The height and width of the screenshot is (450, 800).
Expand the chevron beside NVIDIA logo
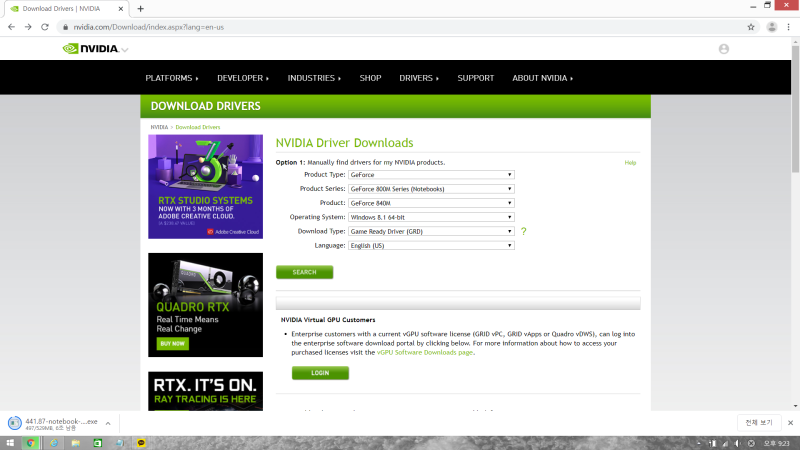(x=125, y=50)
